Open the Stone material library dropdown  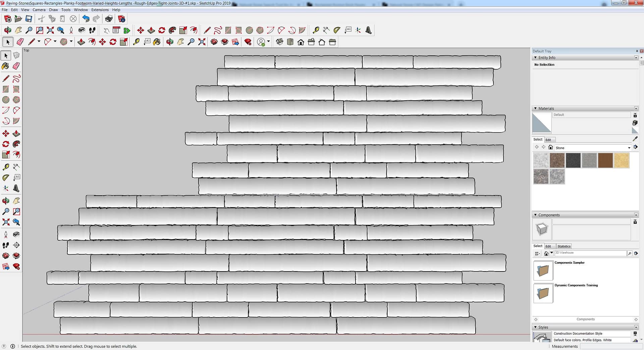[x=629, y=148]
